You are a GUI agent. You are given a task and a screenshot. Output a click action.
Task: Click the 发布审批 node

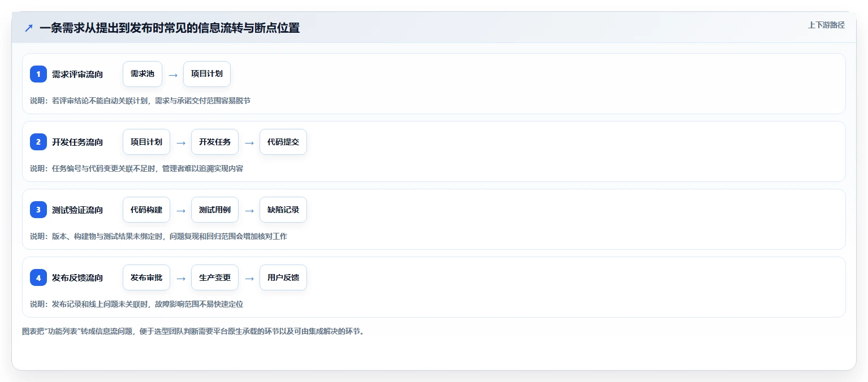(x=146, y=277)
